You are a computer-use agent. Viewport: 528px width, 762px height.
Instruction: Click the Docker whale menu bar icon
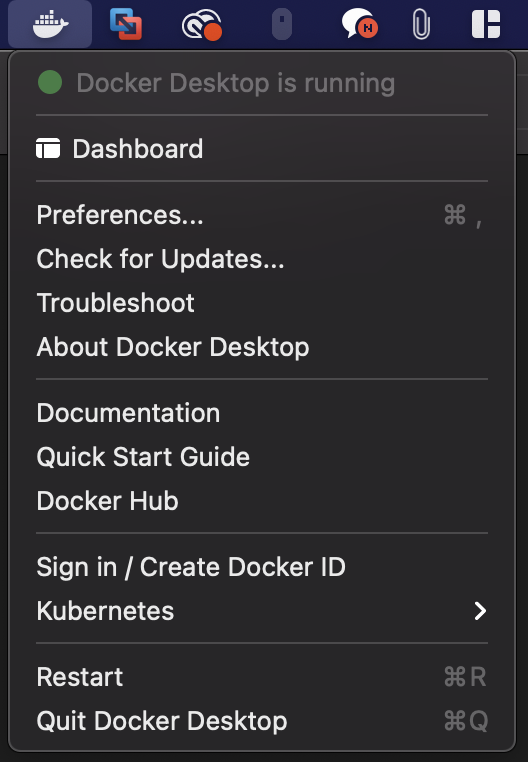[50, 24]
